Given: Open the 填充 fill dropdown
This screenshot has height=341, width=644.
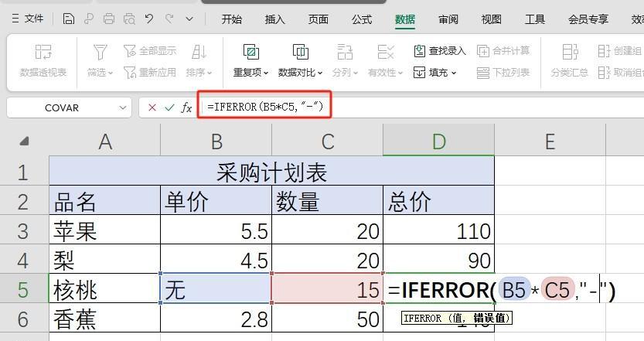Looking at the screenshot, I should pos(435,73).
